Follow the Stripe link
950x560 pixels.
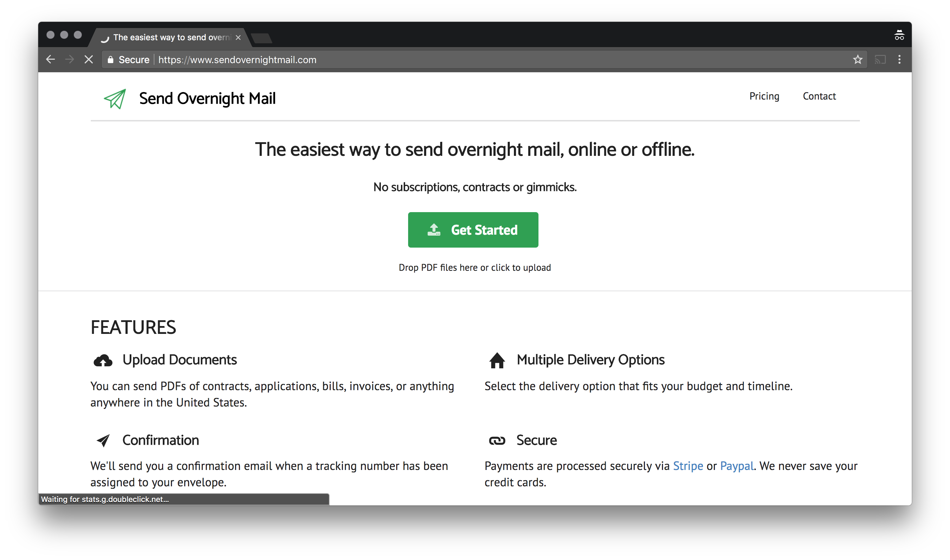point(688,466)
